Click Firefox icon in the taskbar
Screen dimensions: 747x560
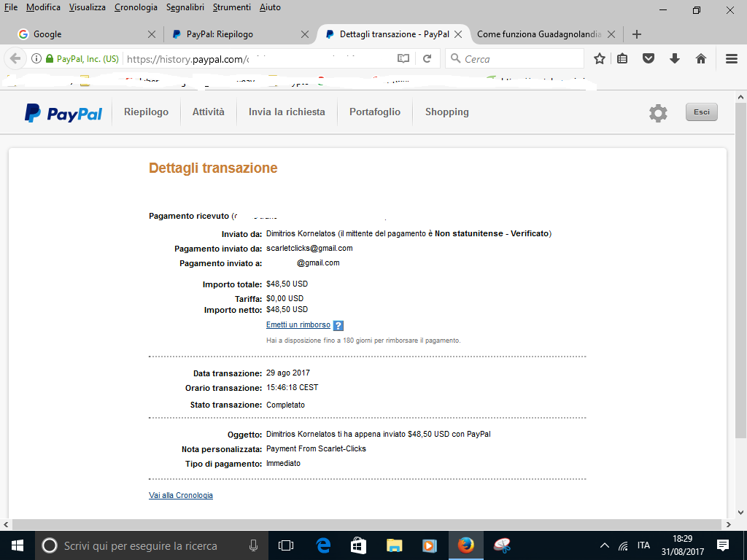click(466, 545)
